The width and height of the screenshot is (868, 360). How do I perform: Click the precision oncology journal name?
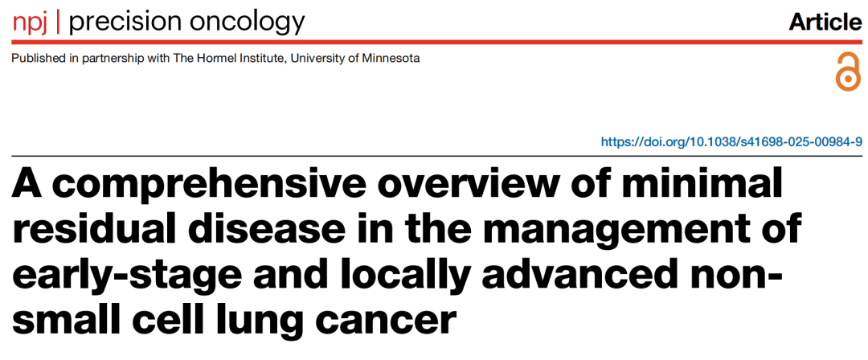pyautogui.click(x=187, y=22)
